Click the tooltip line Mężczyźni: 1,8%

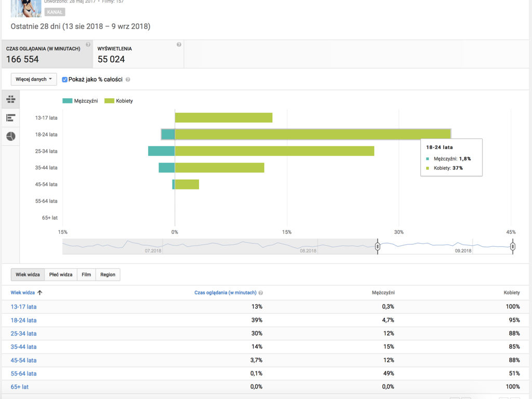(x=453, y=159)
